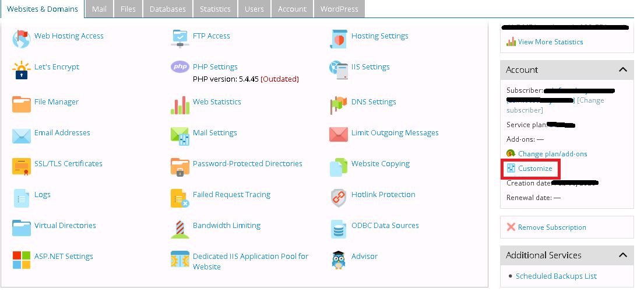
Task: Click the Remove Subscription link
Action: (552, 227)
